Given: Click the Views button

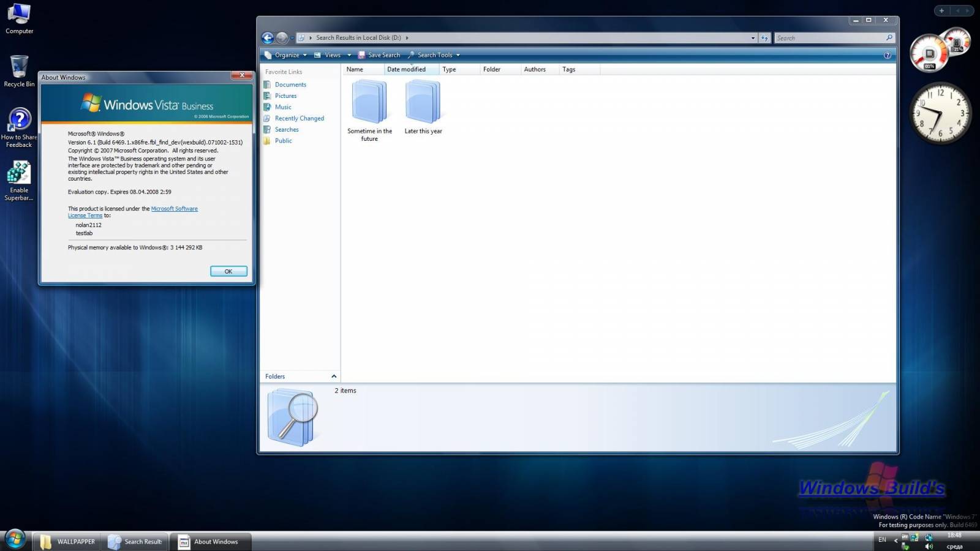Looking at the screenshot, I should 328,55.
